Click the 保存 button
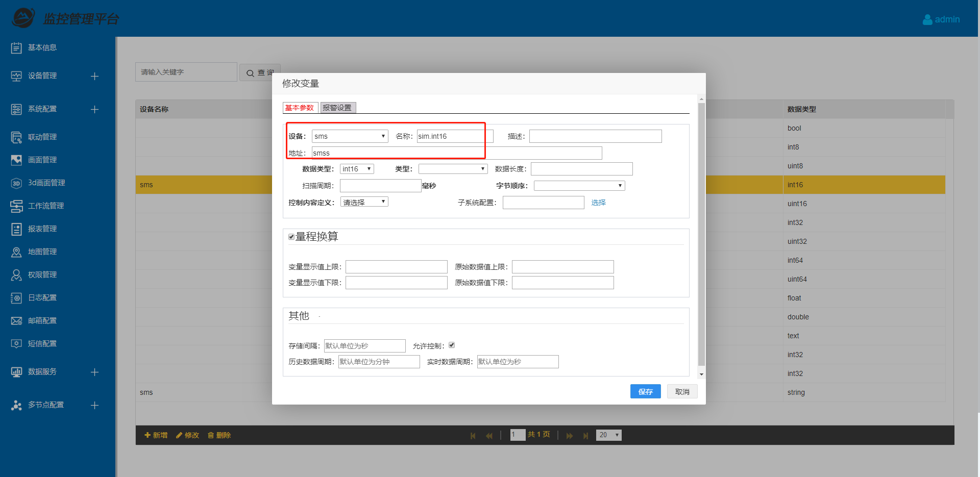 [646, 391]
